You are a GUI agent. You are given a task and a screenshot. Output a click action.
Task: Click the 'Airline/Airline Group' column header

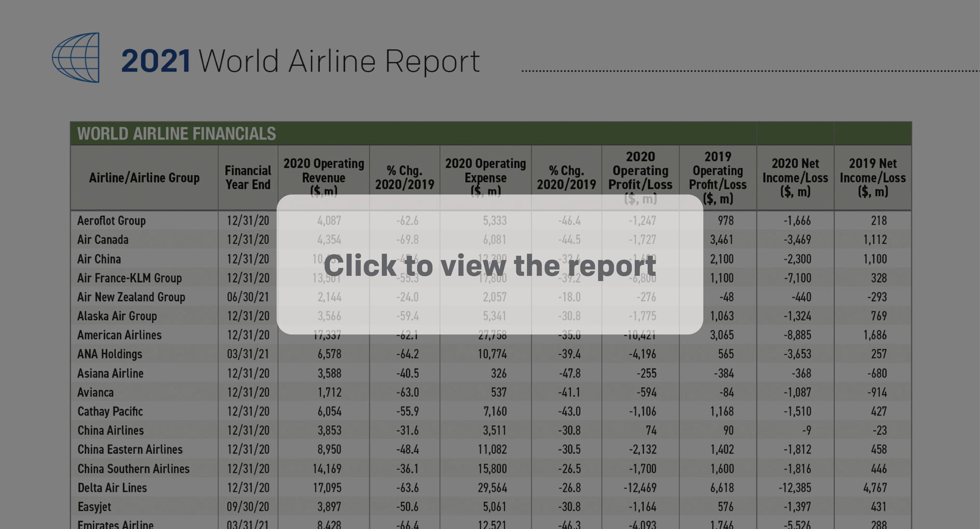click(144, 177)
